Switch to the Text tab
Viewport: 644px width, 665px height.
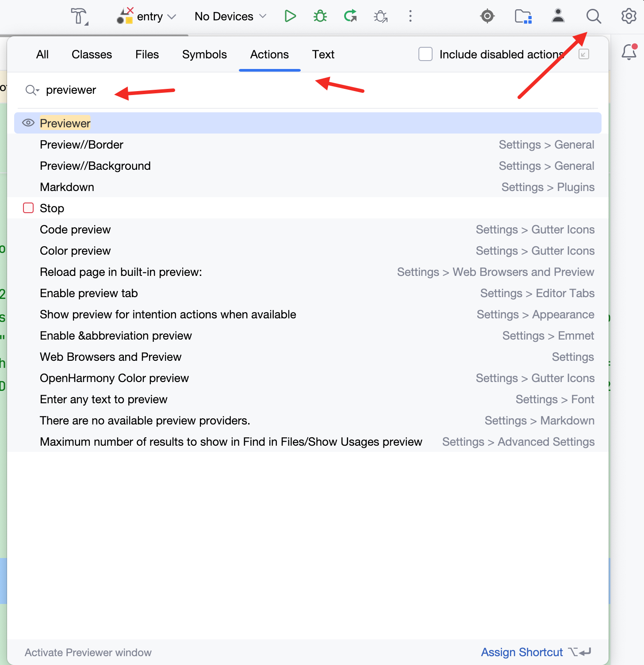(x=323, y=54)
